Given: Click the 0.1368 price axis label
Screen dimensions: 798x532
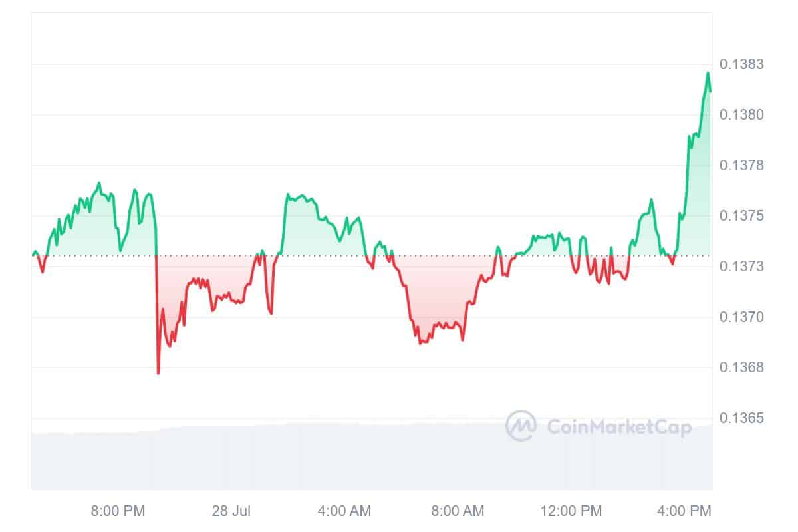Looking at the screenshot, I should click(x=741, y=368).
